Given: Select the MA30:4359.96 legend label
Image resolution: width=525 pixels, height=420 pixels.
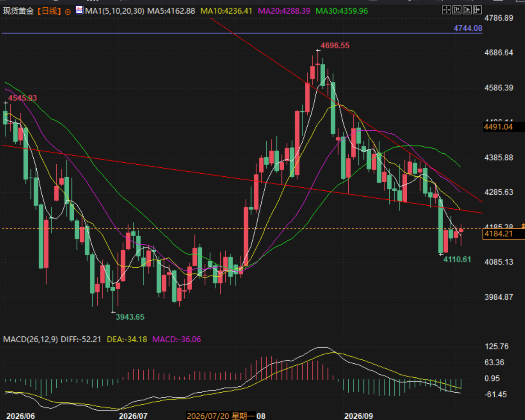Looking at the screenshot, I should [x=341, y=11].
